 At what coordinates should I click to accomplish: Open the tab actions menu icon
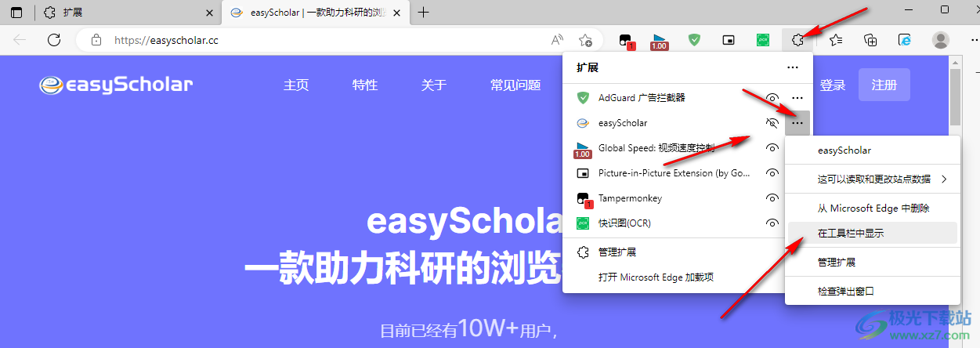point(16,12)
